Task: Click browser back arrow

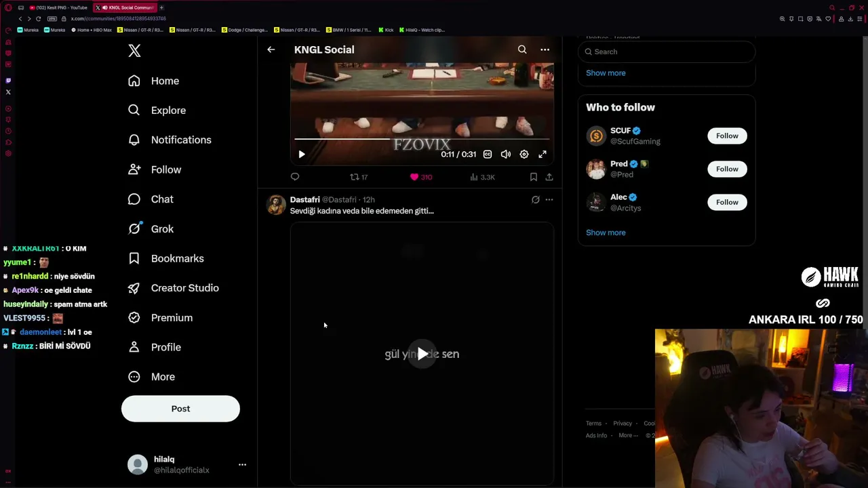Action: pos(20,19)
